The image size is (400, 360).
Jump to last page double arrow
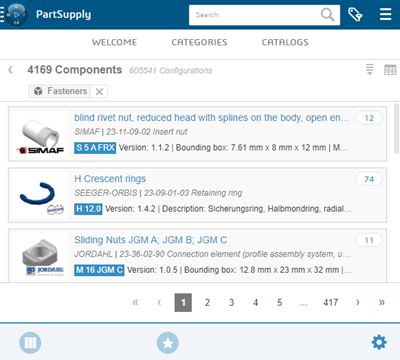382,302
